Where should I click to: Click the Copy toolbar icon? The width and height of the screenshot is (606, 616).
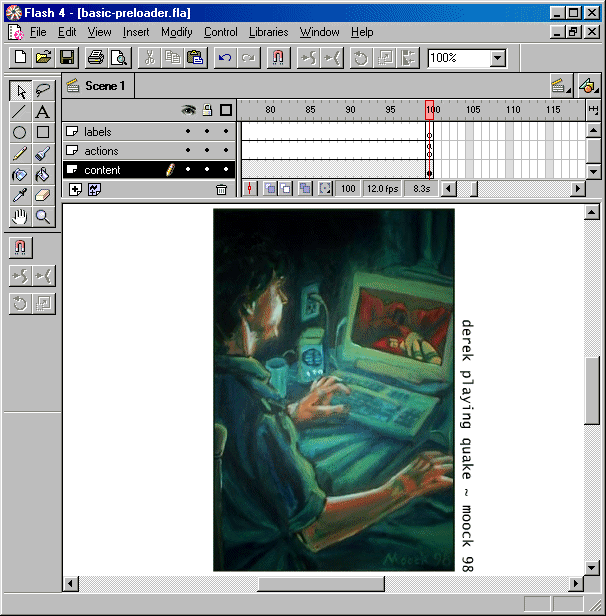pos(172,58)
